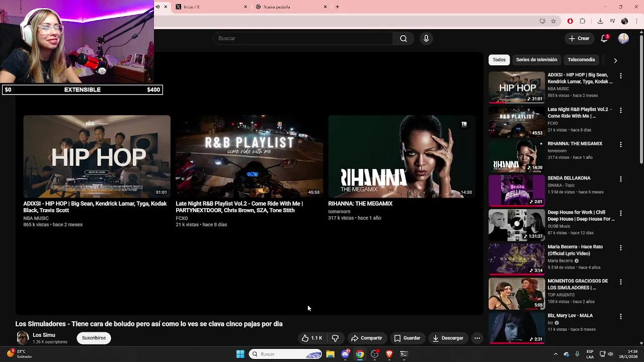Bookmark this page with the star icon
The image size is (644, 362).
point(553,21)
